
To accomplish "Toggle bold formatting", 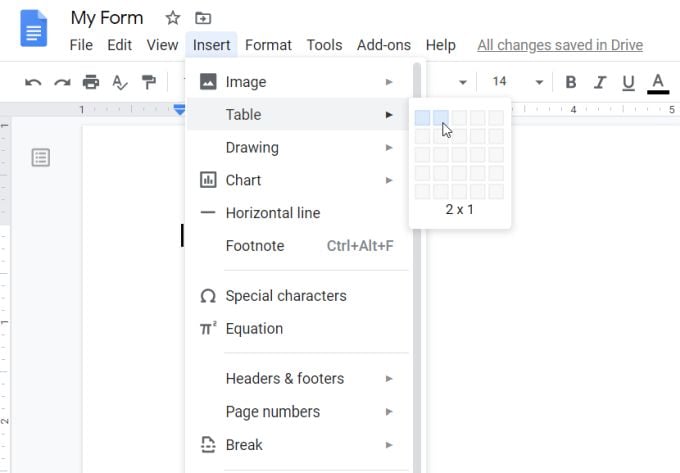I will coord(571,82).
